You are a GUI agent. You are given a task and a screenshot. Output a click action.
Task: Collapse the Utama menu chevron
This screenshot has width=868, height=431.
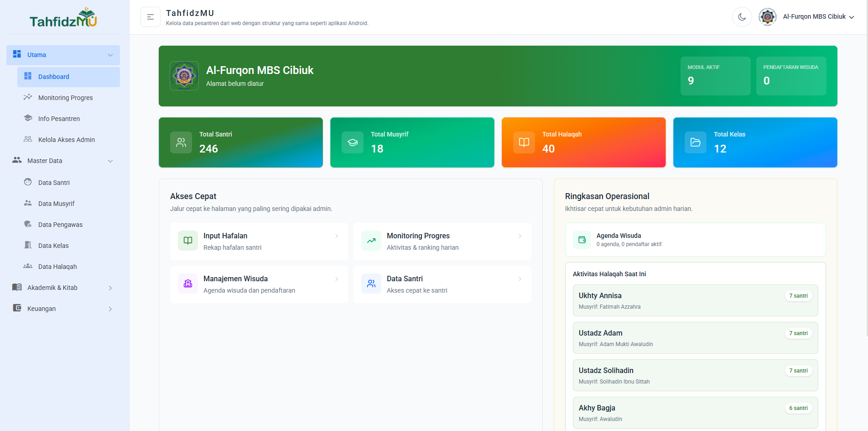click(110, 55)
